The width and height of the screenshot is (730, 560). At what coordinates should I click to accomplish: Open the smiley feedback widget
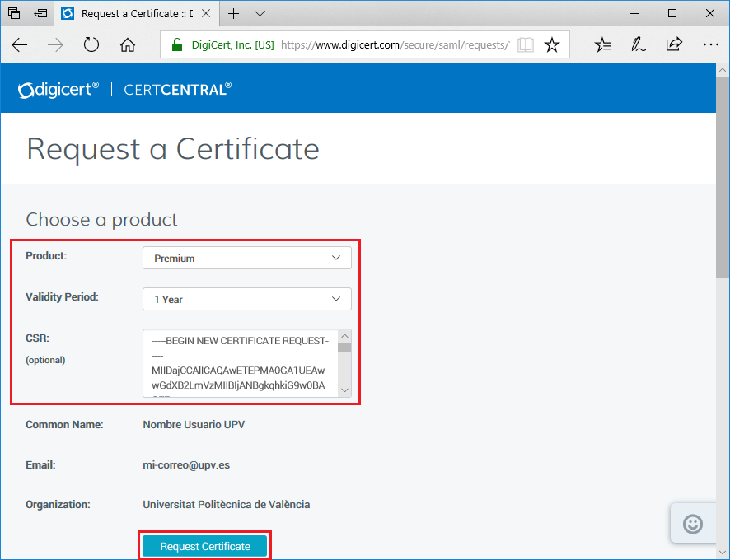click(x=694, y=524)
